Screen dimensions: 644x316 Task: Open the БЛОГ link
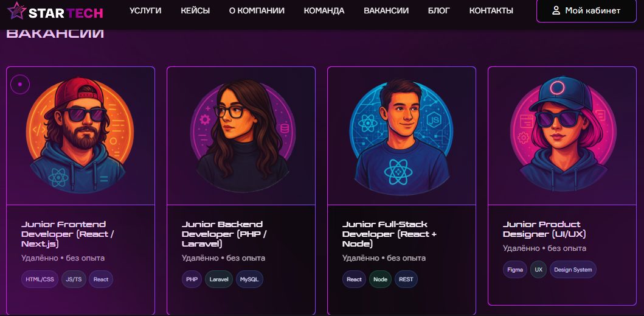[x=439, y=11]
